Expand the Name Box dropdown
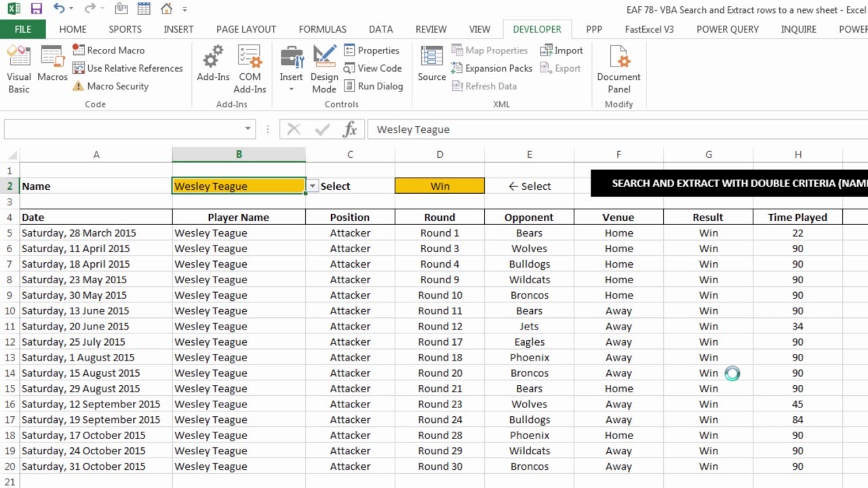The image size is (868, 488). [x=248, y=129]
